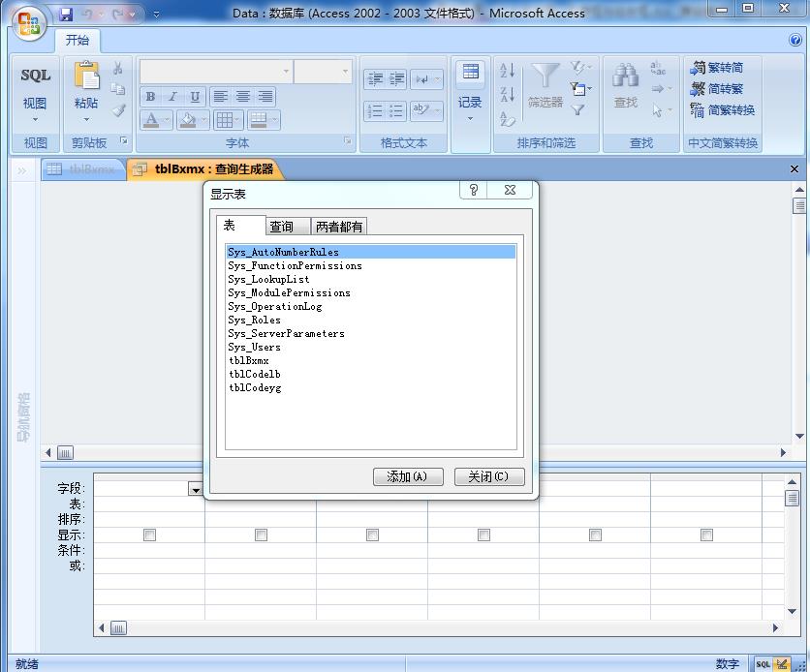Open the font name combo box

(x=216, y=72)
